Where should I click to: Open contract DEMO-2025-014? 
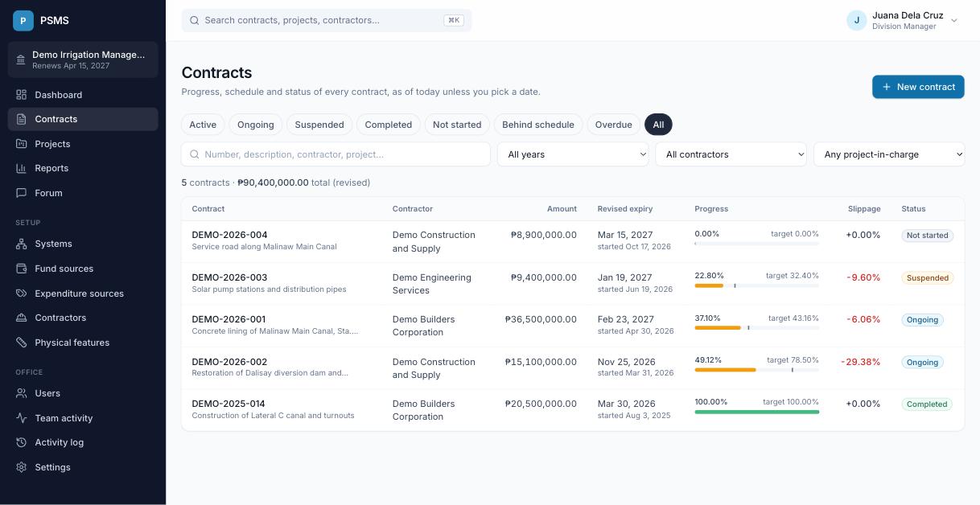pos(229,404)
